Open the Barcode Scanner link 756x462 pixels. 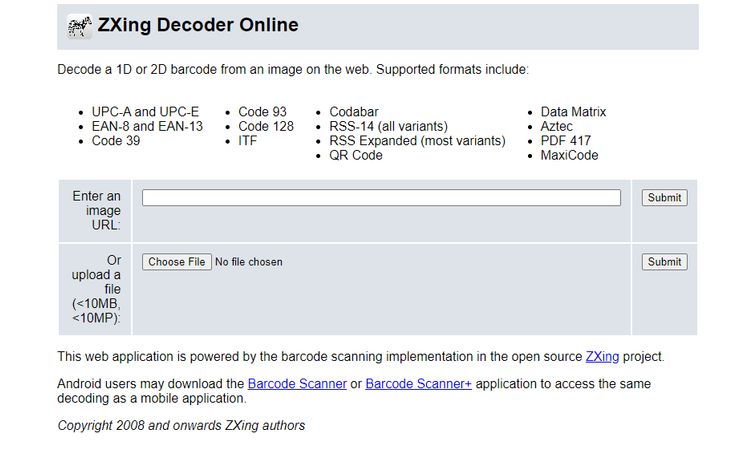297,384
